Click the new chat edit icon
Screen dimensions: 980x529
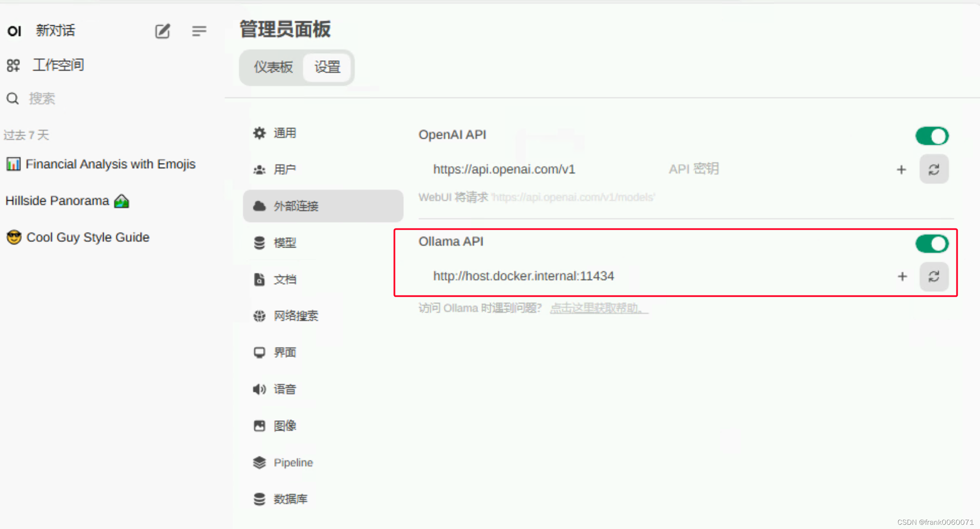[x=162, y=31]
